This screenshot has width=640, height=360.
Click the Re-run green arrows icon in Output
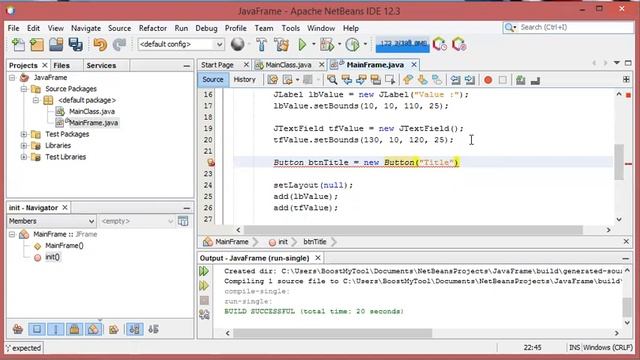tap(204, 271)
